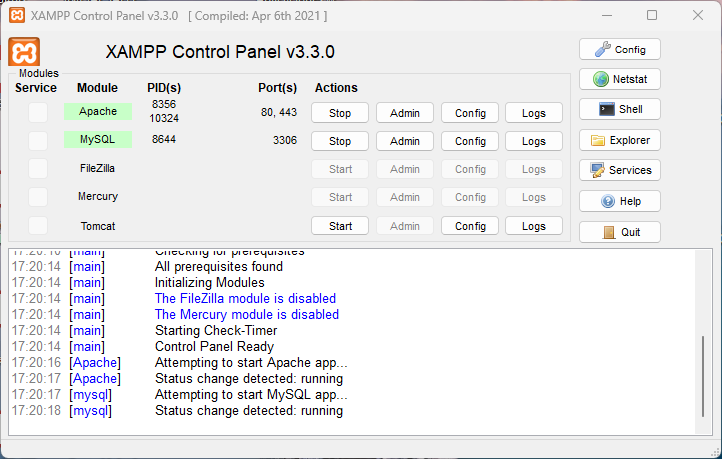Click the XAMPP title bar icon
The height and width of the screenshot is (459, 722).
pyautogui.click(x=17, y=15)
